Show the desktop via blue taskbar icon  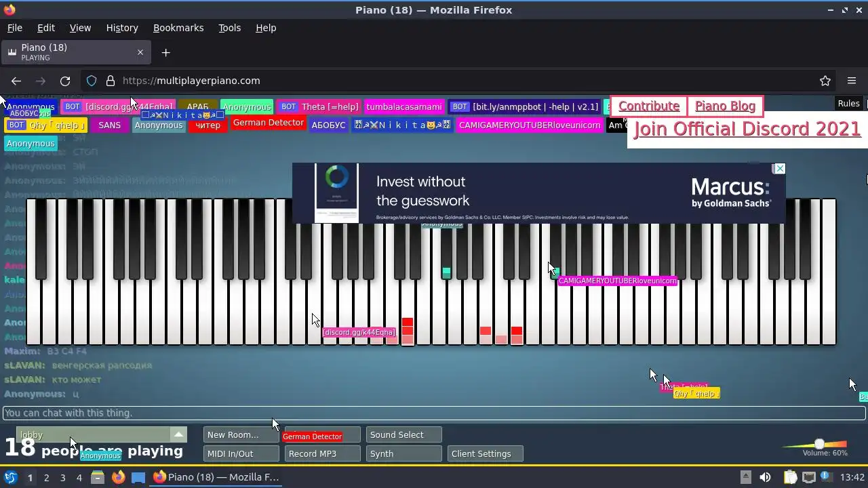click(x=138, y=477)
